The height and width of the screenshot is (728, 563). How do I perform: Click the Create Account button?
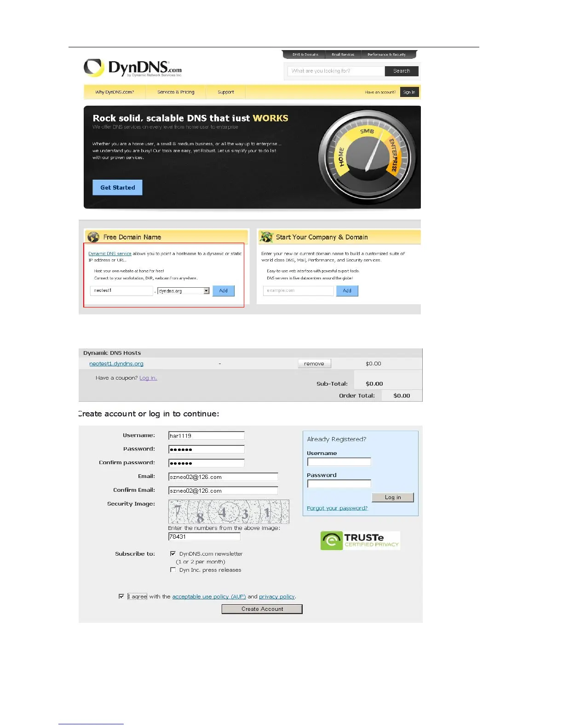(x=262, y=609)
